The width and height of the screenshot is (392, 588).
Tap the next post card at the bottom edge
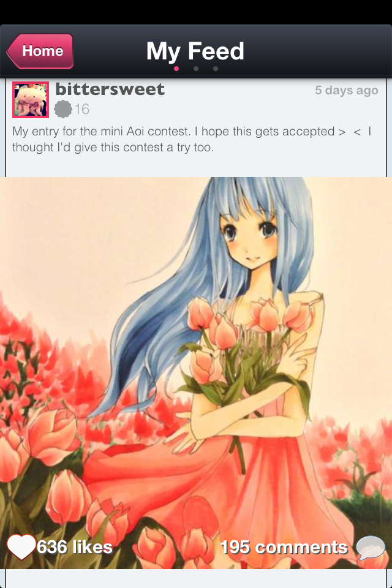[196, 578]
